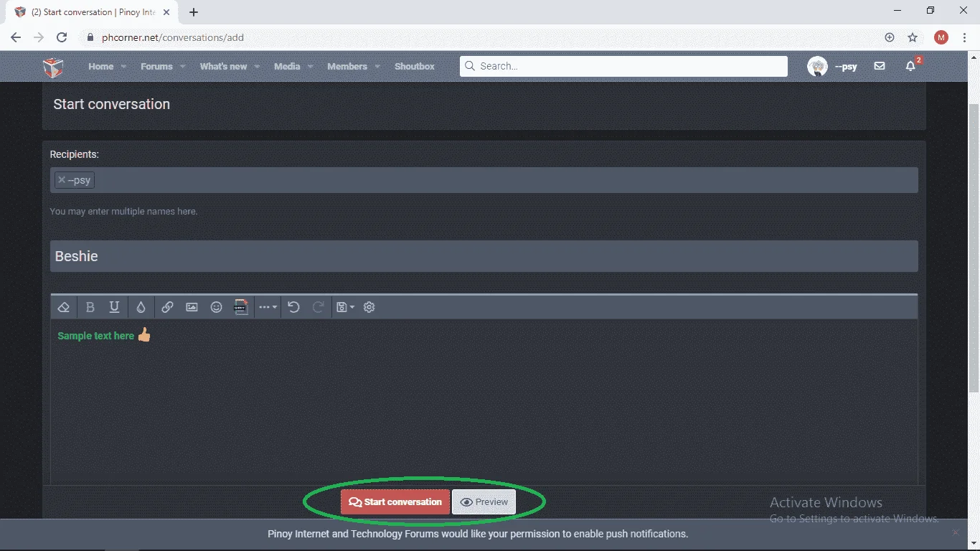Go forward in the browser

click(39, 37)
